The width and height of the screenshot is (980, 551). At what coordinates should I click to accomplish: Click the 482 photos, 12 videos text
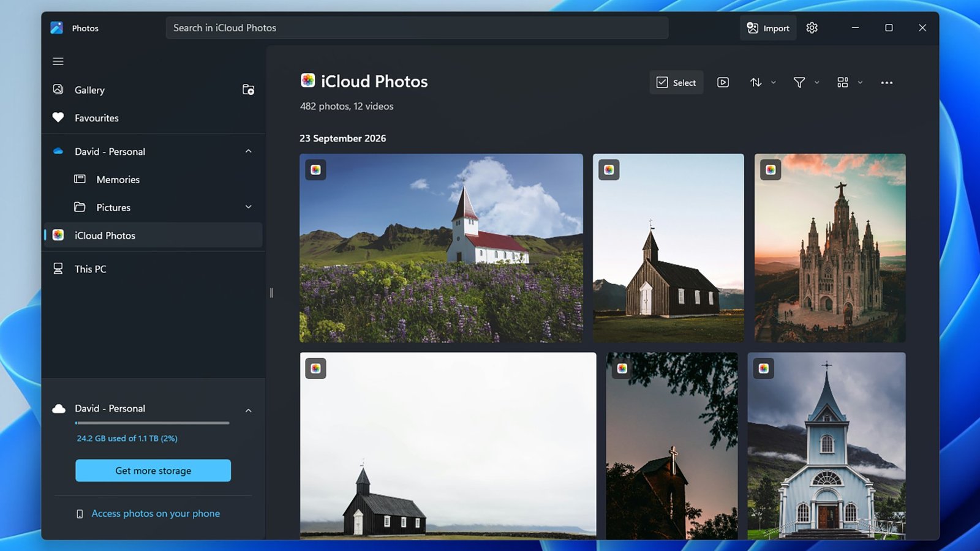[x=347, y=106]
